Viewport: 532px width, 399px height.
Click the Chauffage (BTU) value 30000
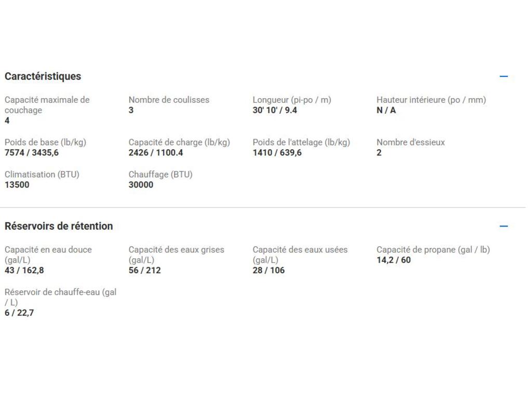click(141, 185)
